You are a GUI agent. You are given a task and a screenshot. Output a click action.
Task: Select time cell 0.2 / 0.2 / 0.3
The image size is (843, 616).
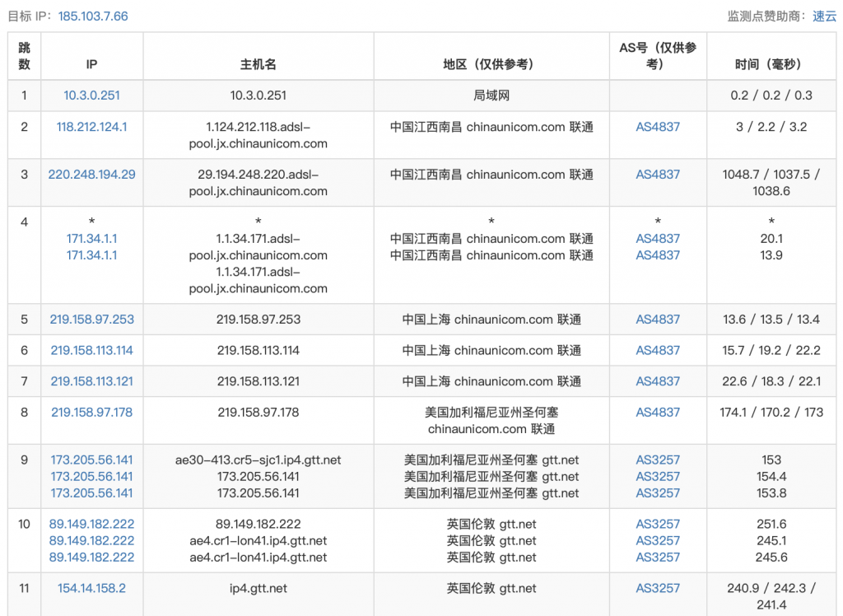tap(771, 96)
